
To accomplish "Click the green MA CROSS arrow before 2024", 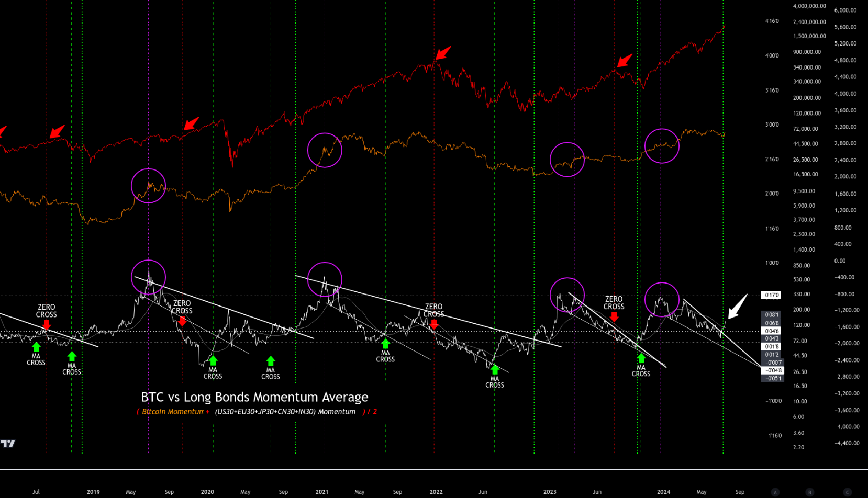I will pos(641,358).
